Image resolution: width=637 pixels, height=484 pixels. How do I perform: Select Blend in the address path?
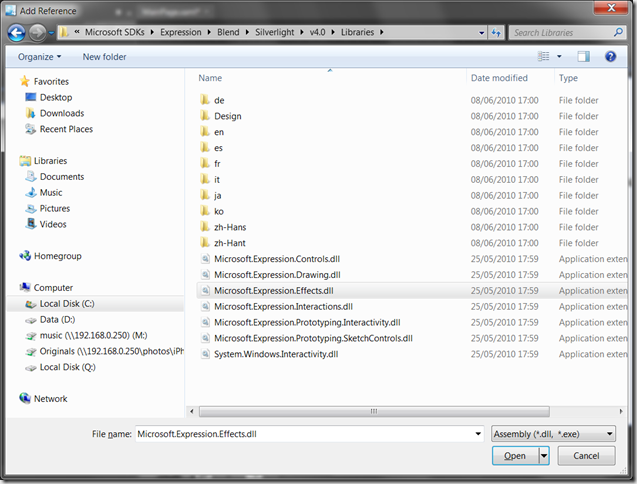click(228, 32)
